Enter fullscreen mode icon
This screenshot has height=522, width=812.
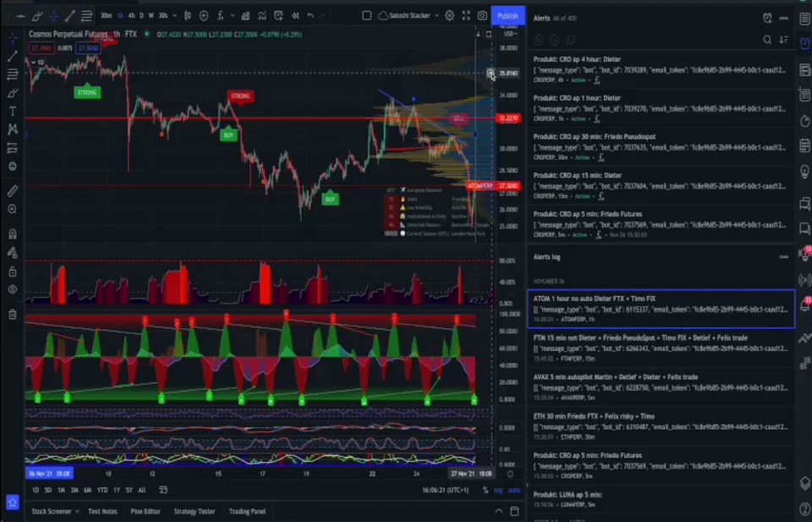pyautogui.click(x=466, y=16)
